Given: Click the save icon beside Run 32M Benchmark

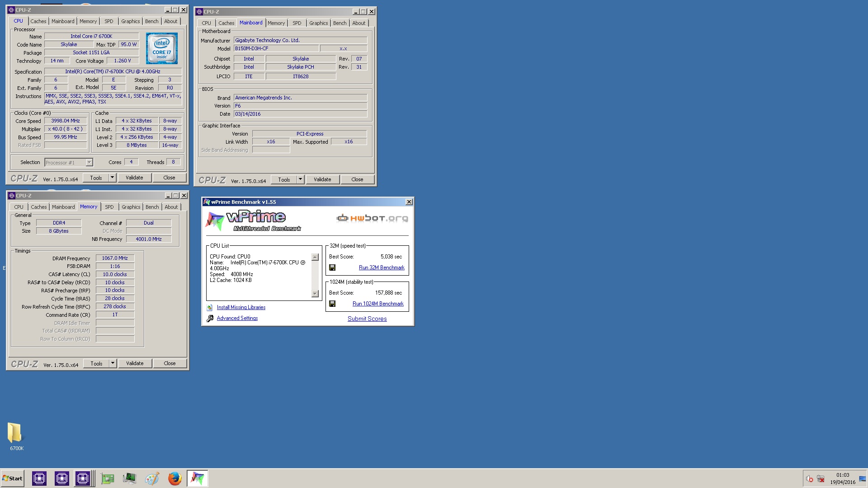Looking at the screenshot, I should coord(332,267).
